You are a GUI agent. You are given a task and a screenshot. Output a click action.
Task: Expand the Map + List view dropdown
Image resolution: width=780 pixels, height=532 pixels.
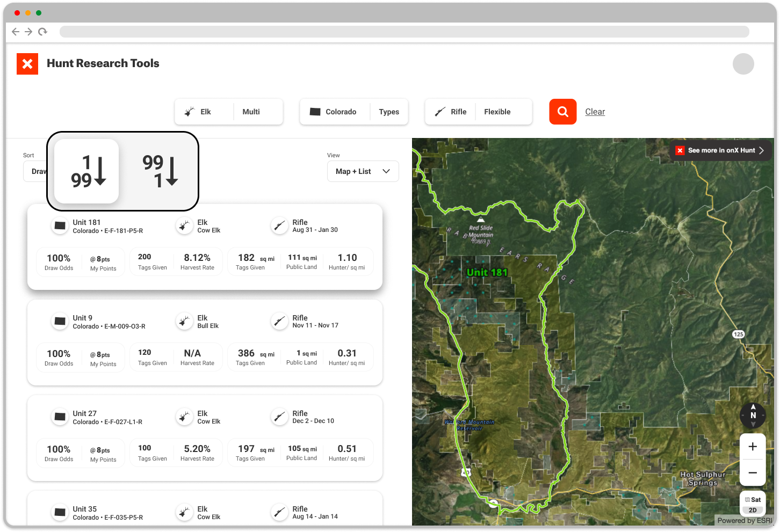pyautogui.click(x=363, y=171)
